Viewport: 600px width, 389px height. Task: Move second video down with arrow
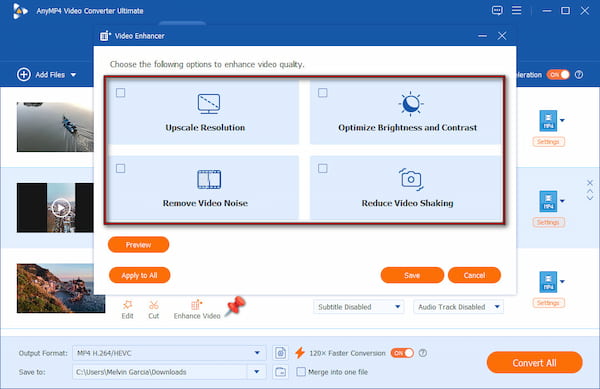point(590,198)
